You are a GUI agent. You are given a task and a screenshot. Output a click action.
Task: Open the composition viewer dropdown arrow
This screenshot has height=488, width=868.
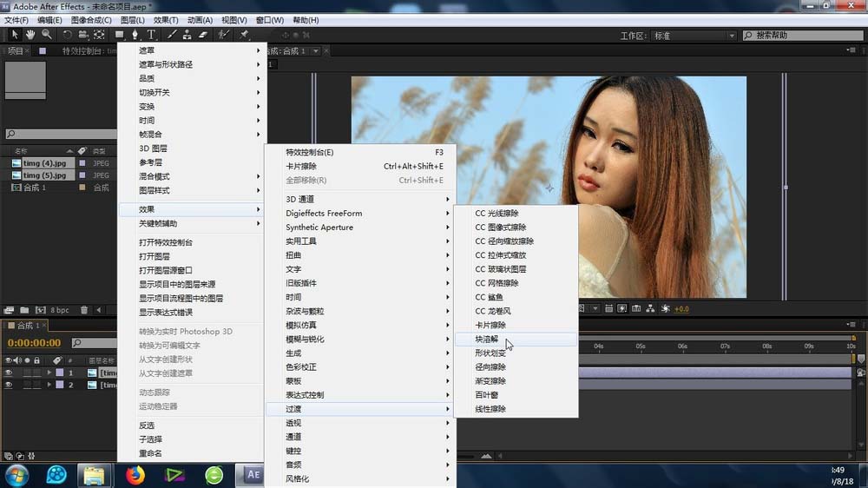click(x=316, y=51)
